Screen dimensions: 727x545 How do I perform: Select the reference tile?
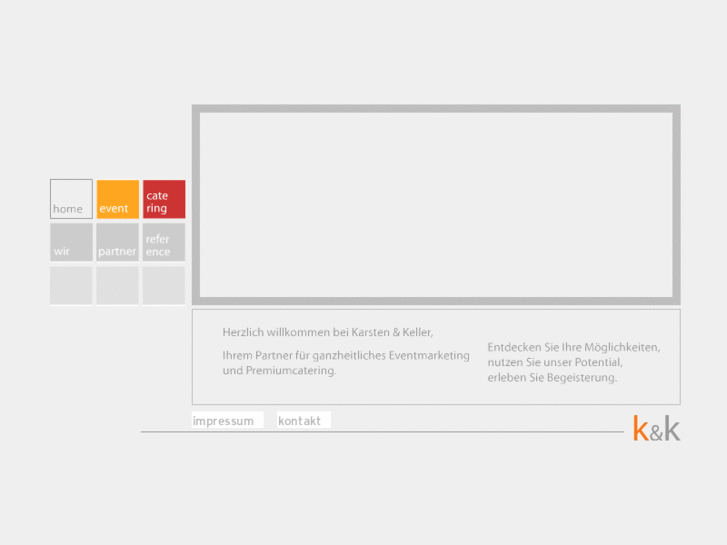[x=164, y=242]
